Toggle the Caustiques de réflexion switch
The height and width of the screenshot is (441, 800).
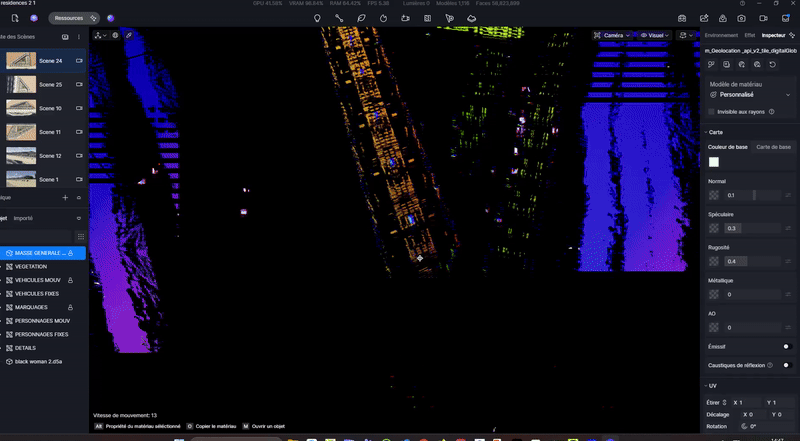pos(787,365)
